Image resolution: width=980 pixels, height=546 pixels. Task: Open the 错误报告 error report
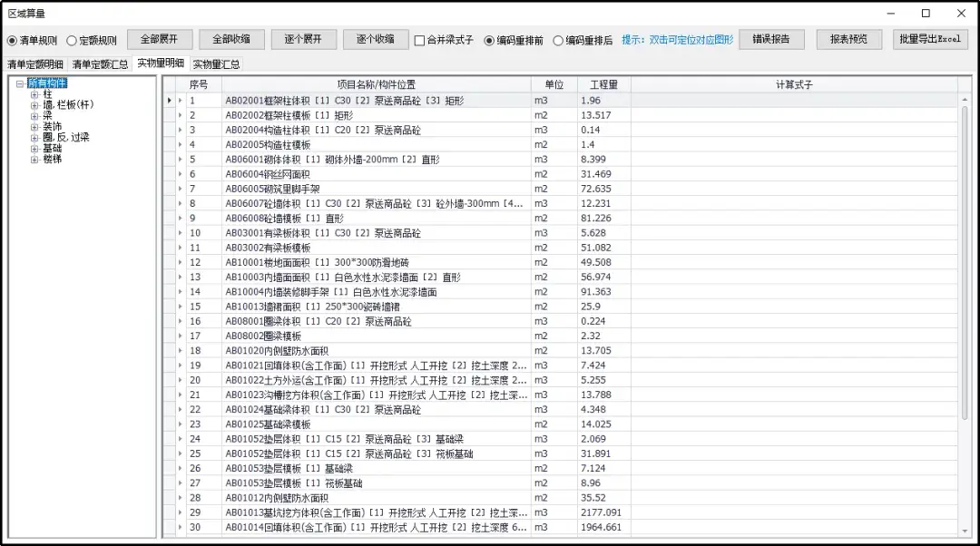(771, 39)
